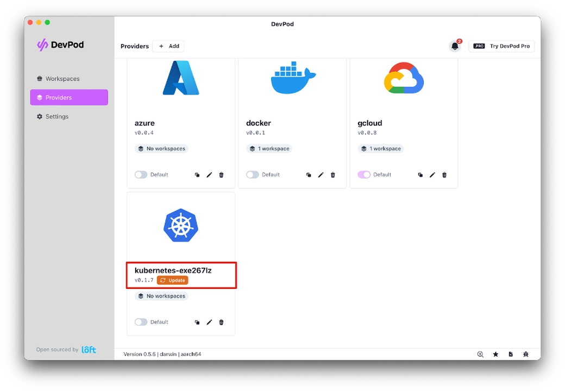
Task: Edit the gcloud provider with pencil icon
Action: tap(432, 175)
